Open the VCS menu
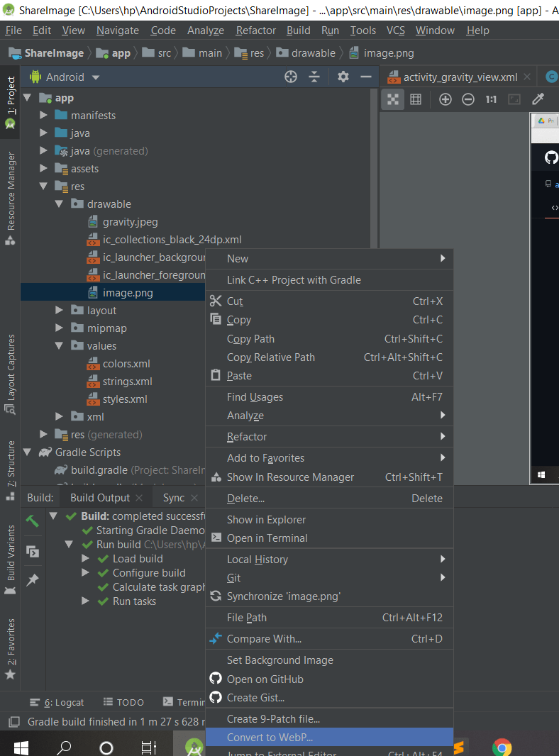The image size is (559, 756). pyautogui.click(x=396, y=30)
